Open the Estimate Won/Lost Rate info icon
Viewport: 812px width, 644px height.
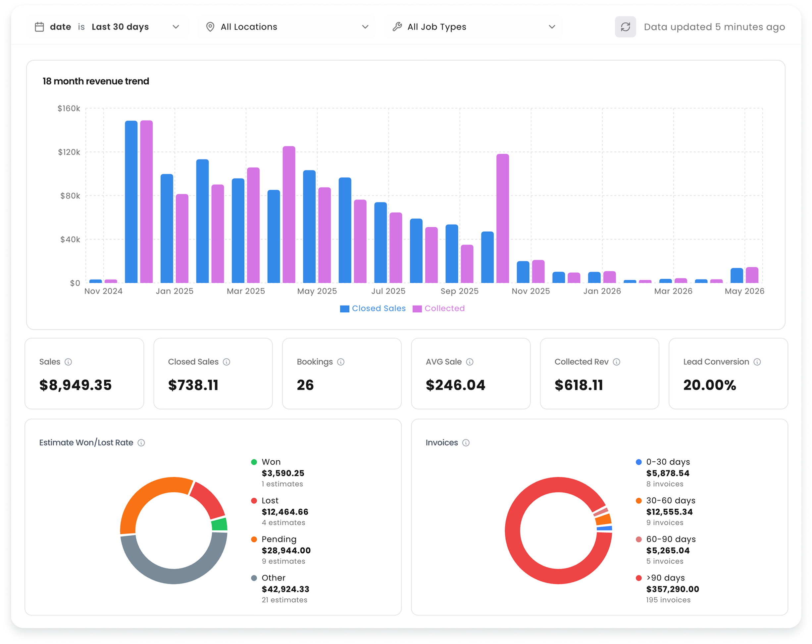(x=141, y=443)
